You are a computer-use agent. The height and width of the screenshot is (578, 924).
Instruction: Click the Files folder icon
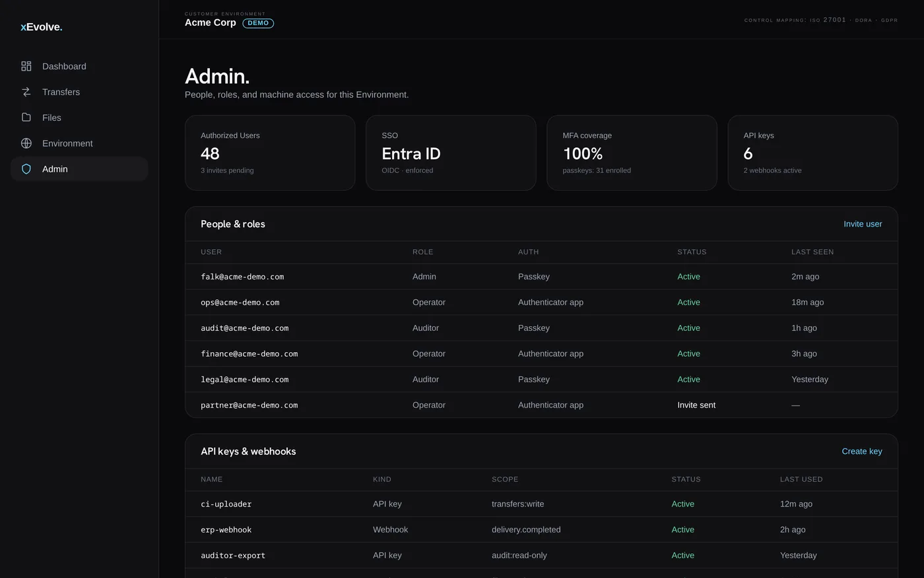[x=26, y=118]
